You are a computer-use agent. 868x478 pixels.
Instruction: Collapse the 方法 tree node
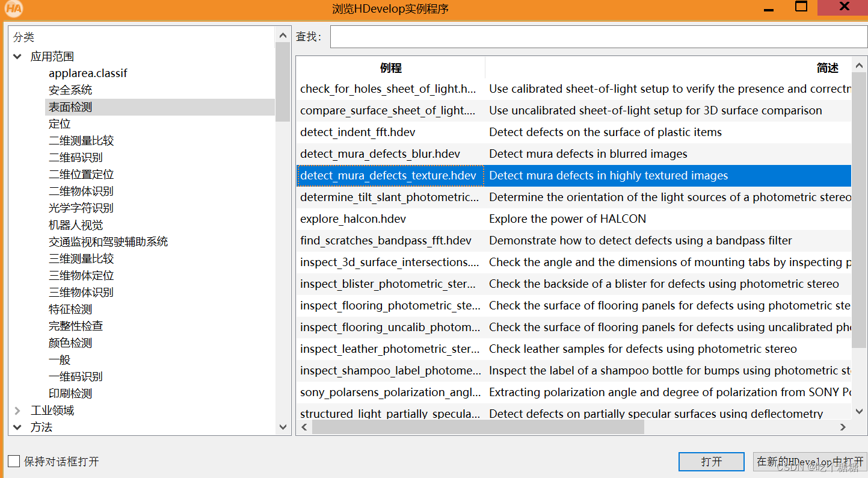(17, 427)
